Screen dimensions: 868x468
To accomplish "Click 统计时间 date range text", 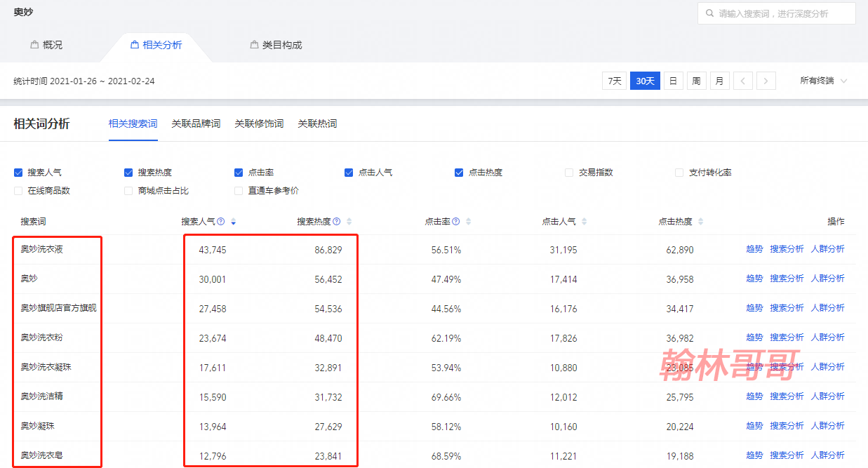I will point(84,81).
